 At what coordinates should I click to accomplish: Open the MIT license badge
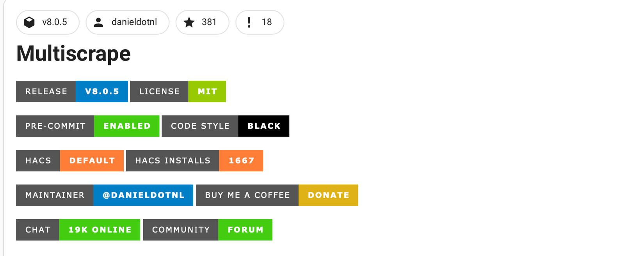coord(178,91)
